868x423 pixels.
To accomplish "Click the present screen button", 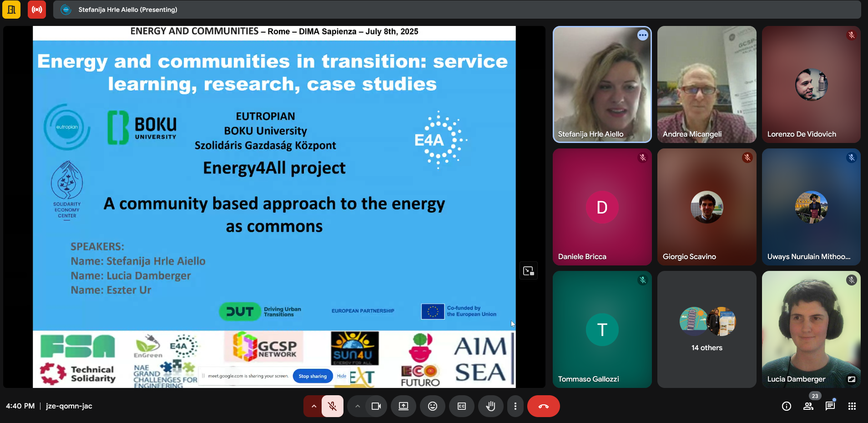I will (x=404, y=406).
